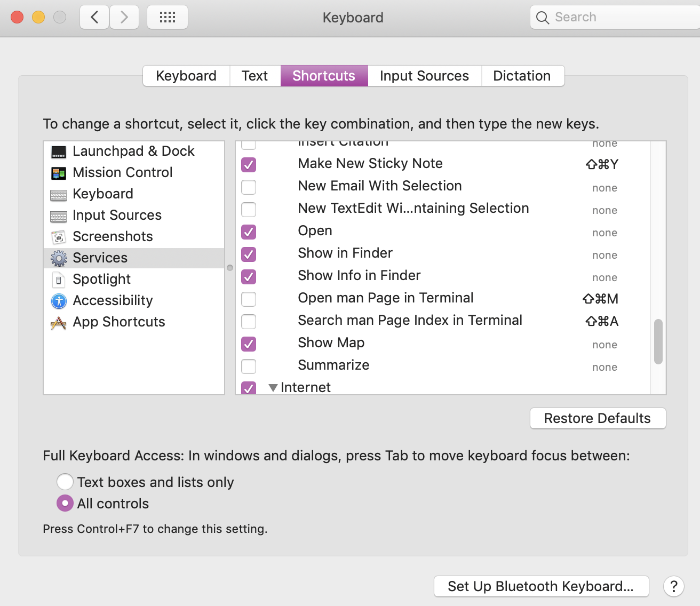Select the Mission Control icon
This screenshot has height=606, width=700.
tap(59, 173)
